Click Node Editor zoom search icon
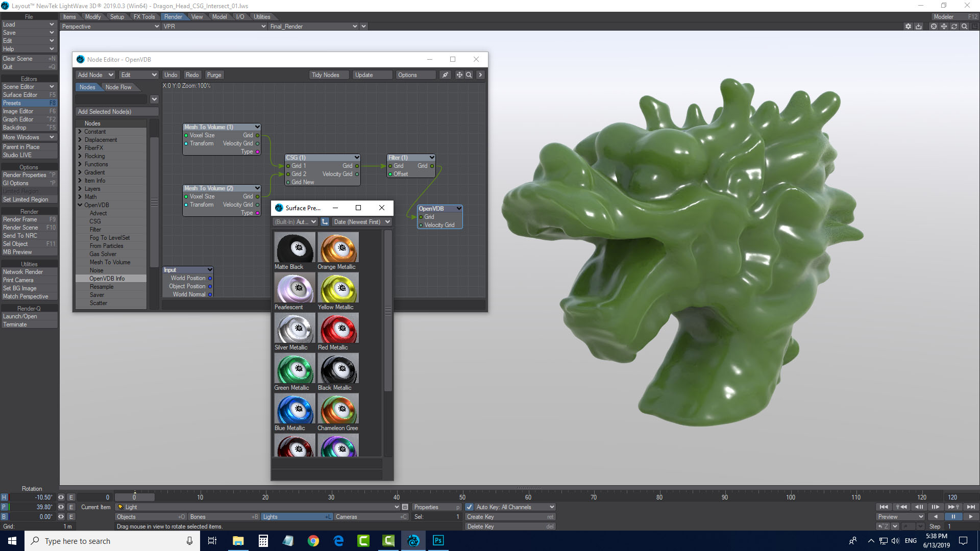Screen dimensions: 980x551 pyautogui.click(x=469, y=75)
